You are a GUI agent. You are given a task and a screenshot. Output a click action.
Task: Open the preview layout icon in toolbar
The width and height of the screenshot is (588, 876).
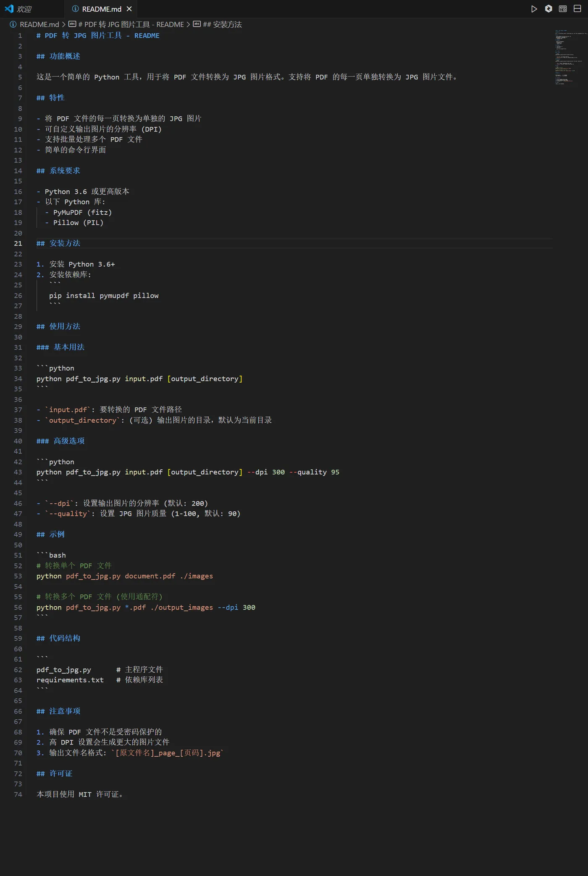pyautogui.click(x=563, y=9)
